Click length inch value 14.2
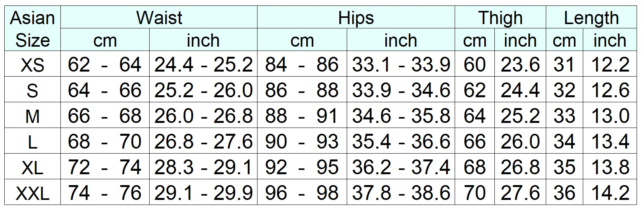Screen dimensions: 644x210 pos(610,192)
